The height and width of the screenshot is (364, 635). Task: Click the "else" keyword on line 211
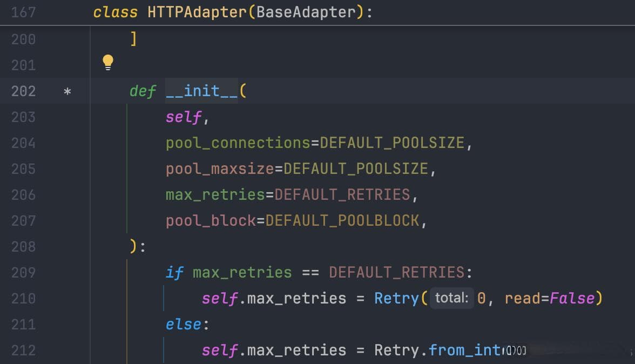[x=184, y=325]
